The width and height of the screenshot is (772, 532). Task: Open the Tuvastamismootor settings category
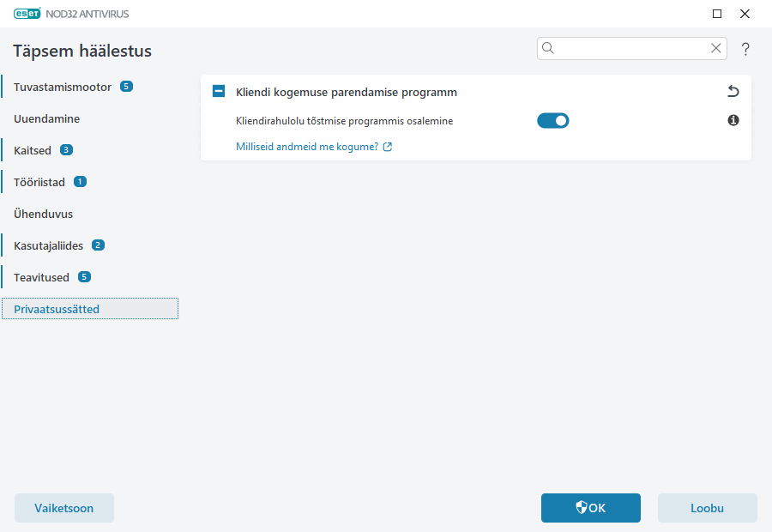tap(63, 87)
